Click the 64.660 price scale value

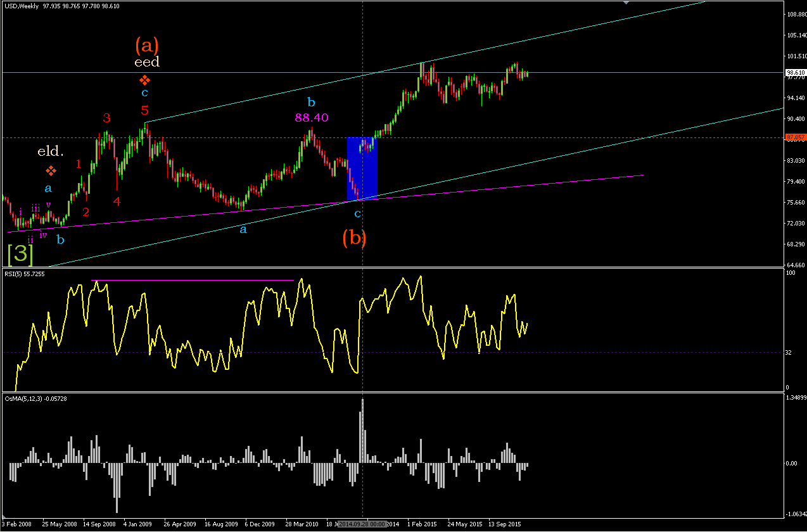pyautogui.click(x=795, y=265)
